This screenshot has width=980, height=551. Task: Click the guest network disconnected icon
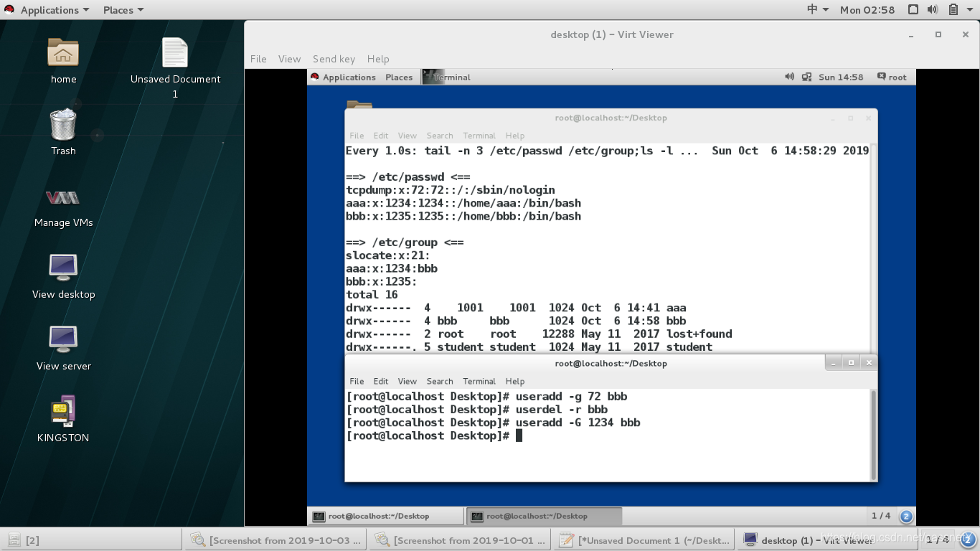tap(806, 77)
